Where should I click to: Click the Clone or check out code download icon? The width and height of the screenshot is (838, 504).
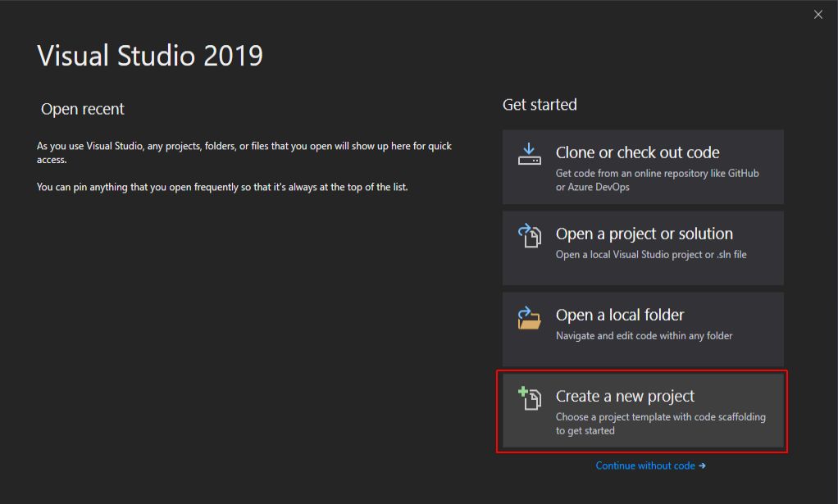530,154
